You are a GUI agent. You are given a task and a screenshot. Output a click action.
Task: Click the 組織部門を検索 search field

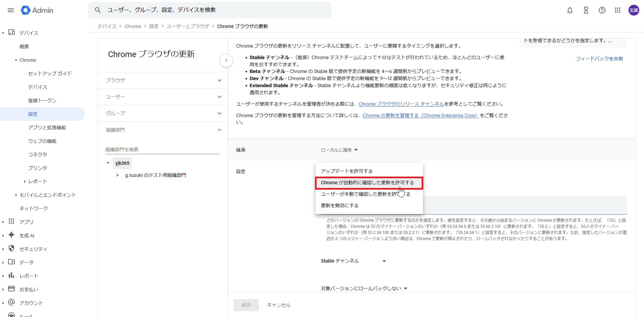(162, 149)
